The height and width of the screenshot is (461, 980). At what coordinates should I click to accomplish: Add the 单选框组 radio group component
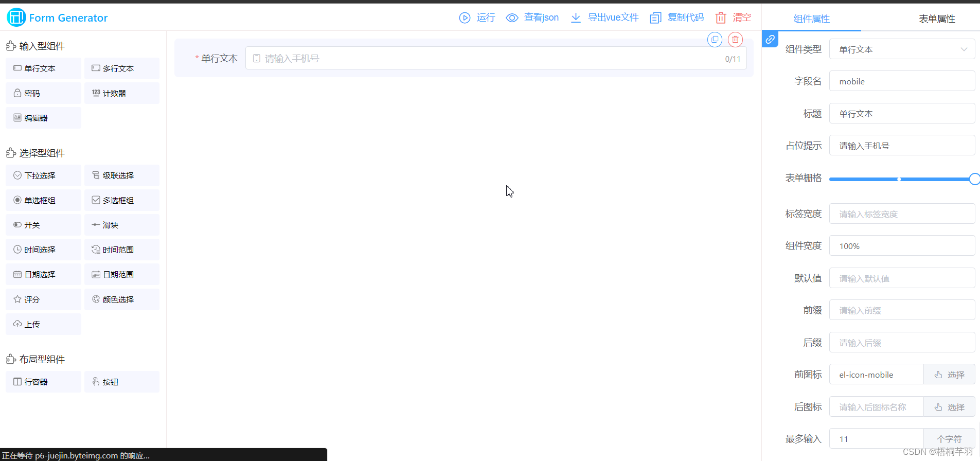(x=43, y=200)
